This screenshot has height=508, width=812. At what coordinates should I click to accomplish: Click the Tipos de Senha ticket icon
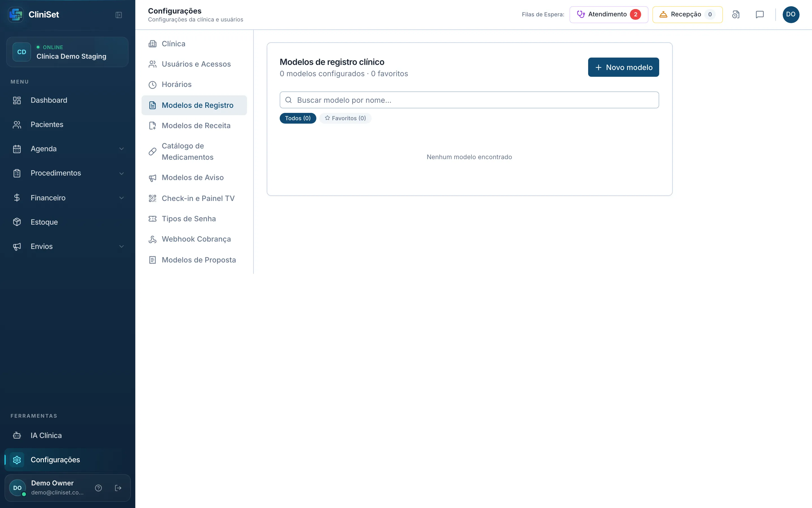coord(152,219)
